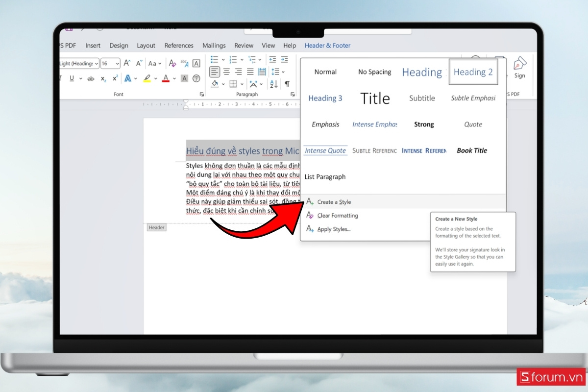The image size is (588, 392).
Task: Open the Design ribbon tab
Action: click(x=119, y=46)
